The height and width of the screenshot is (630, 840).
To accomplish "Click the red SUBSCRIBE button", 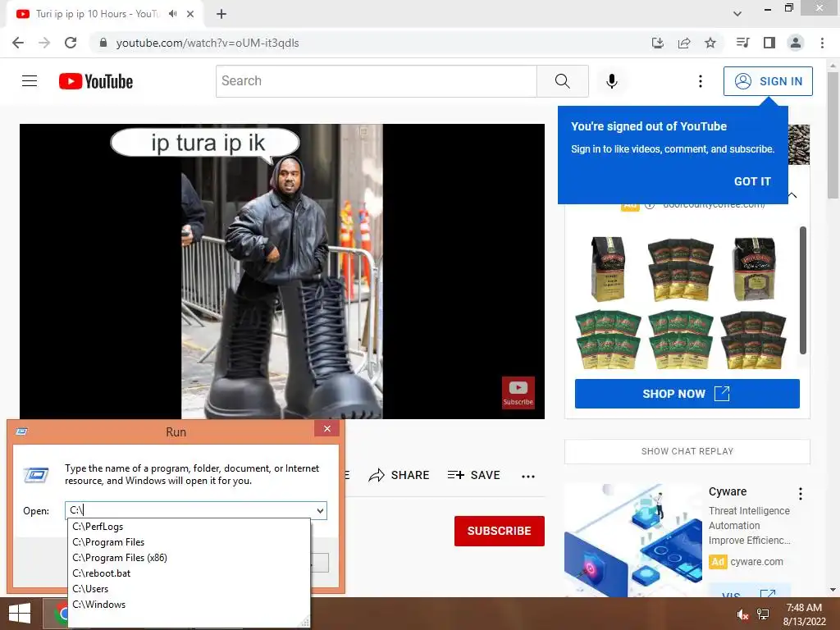I will (500, 531).
